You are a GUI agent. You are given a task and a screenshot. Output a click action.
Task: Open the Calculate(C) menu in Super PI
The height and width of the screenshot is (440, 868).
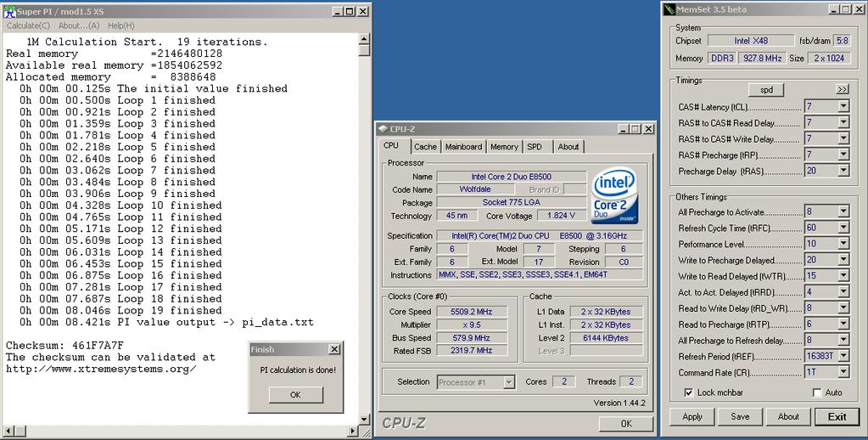[x=28, y=25]
